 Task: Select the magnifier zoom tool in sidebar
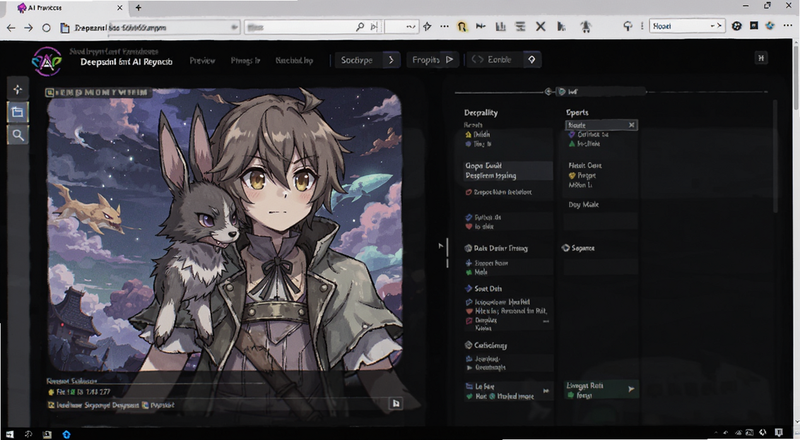click(17, 135)
